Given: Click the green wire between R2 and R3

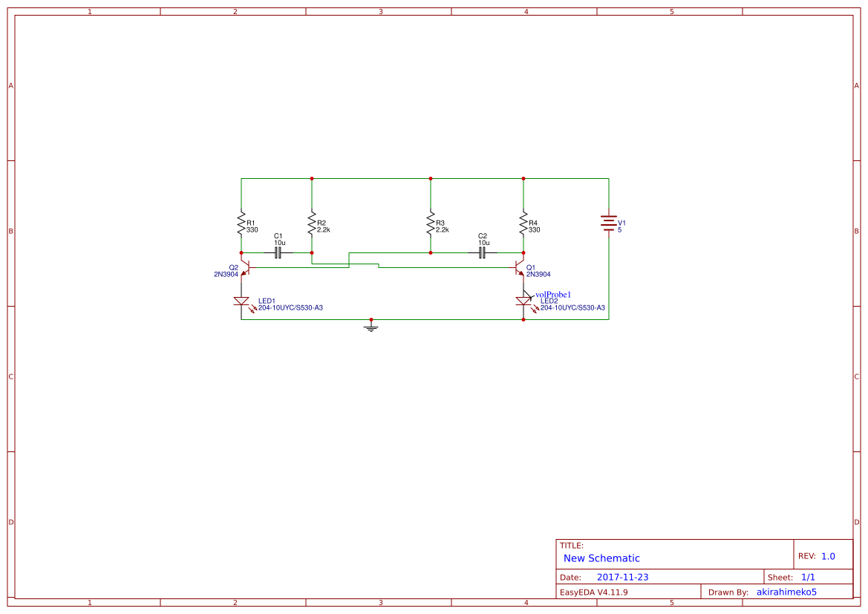Looking at the screenshot, I should (x=371, y=178).
